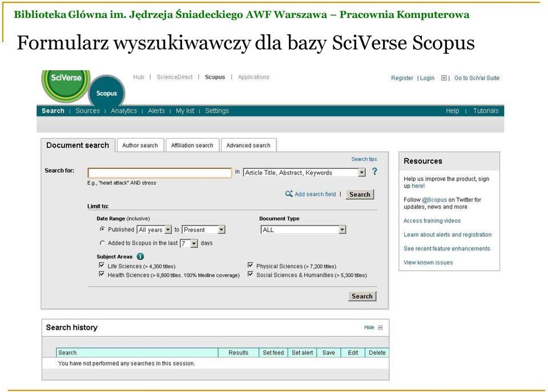Screen dimensions: 548x392
Task: Click the Results column header
Action: (239, 353)
